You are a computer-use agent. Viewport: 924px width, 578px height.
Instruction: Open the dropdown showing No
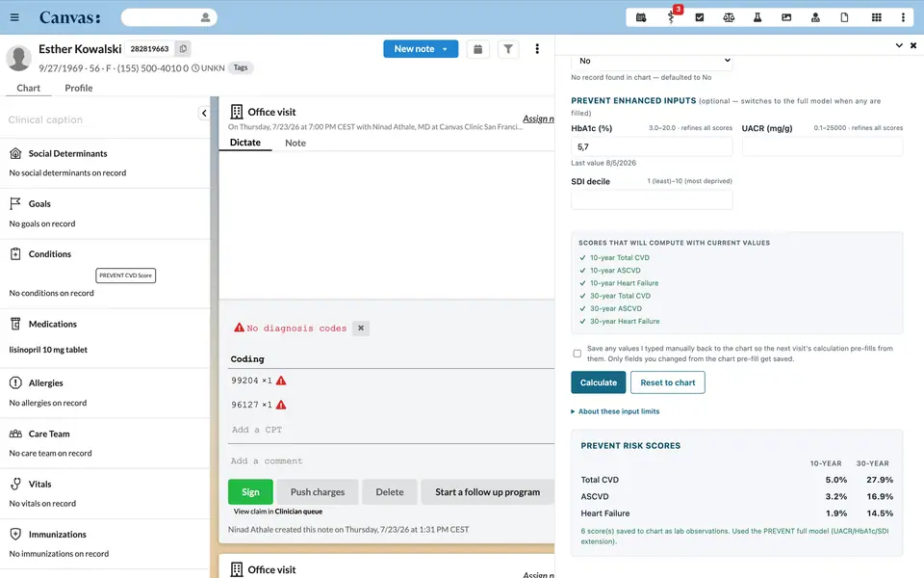[652, 61]
